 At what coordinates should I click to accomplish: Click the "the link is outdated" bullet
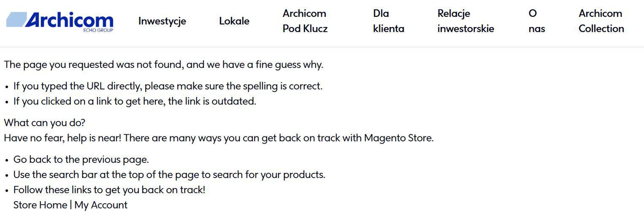(135, 102)
